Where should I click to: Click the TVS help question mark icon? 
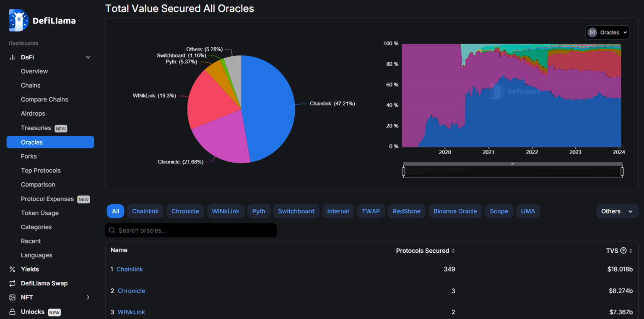(x=623, y=251)
